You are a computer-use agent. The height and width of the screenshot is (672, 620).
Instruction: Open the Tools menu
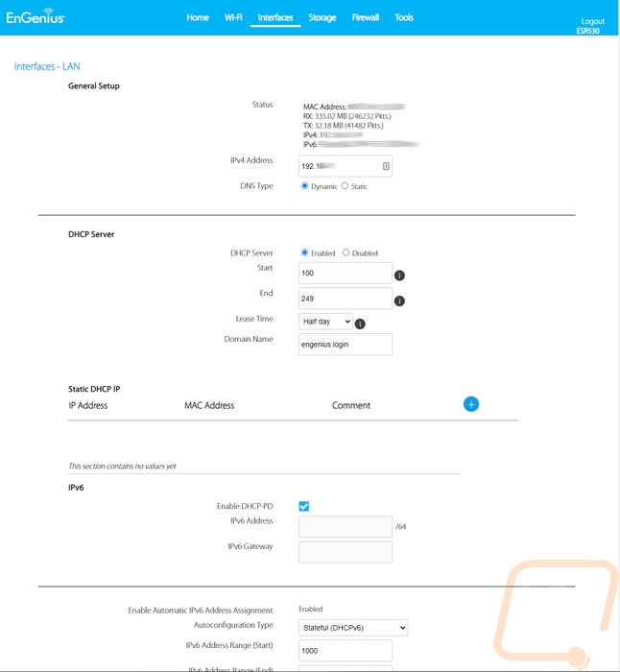coord(404,17)
